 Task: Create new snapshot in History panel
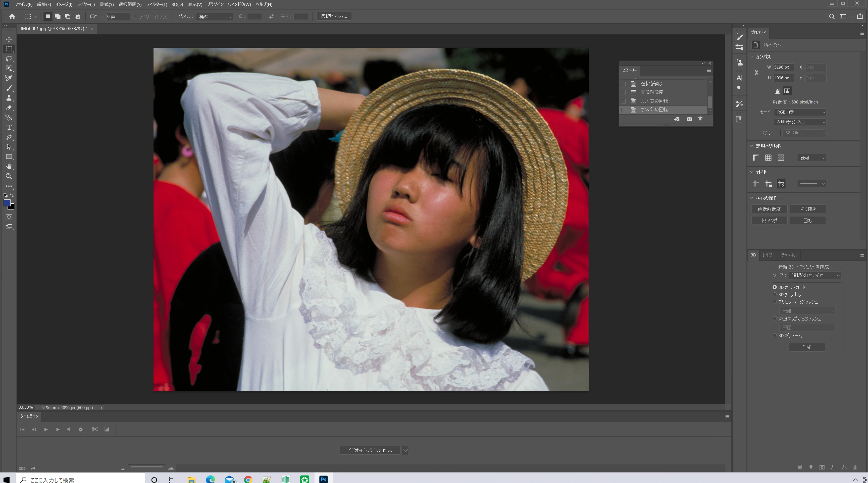pos(689,119)
